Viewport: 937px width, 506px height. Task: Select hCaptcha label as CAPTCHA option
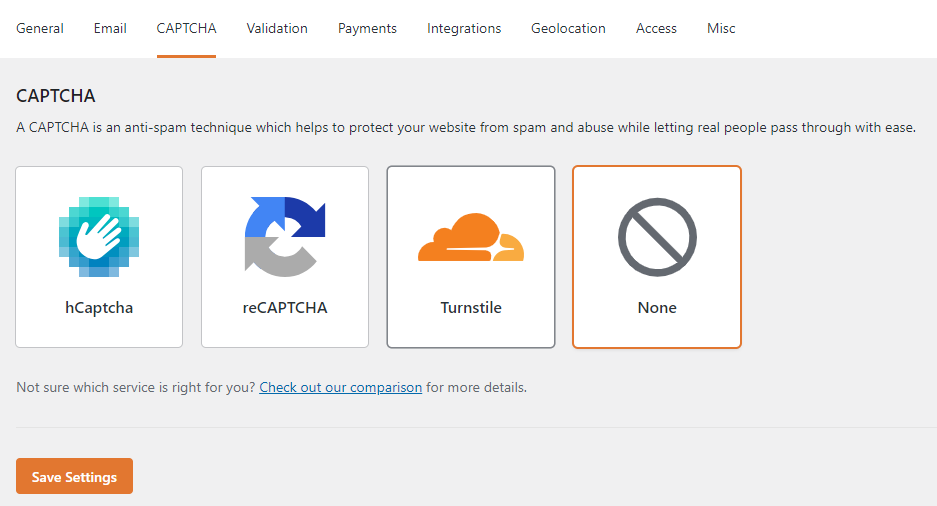click(99, 308)
